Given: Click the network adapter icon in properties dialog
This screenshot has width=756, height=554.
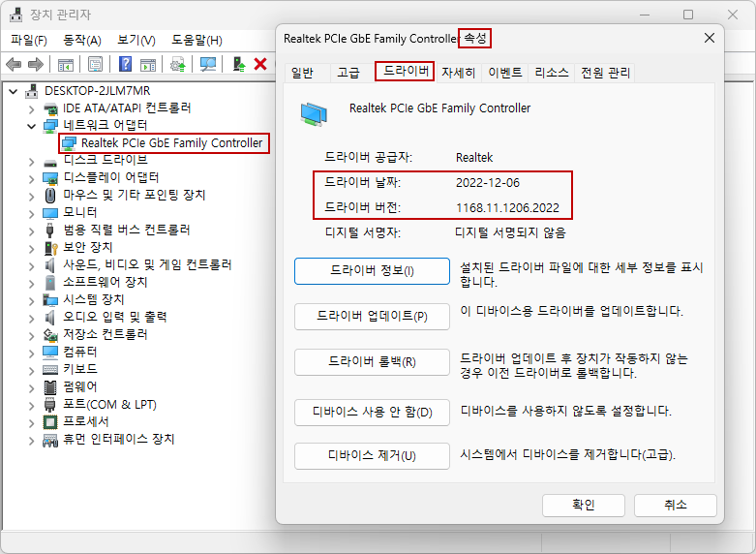Looking at the screenshot, I should point(314,114).
